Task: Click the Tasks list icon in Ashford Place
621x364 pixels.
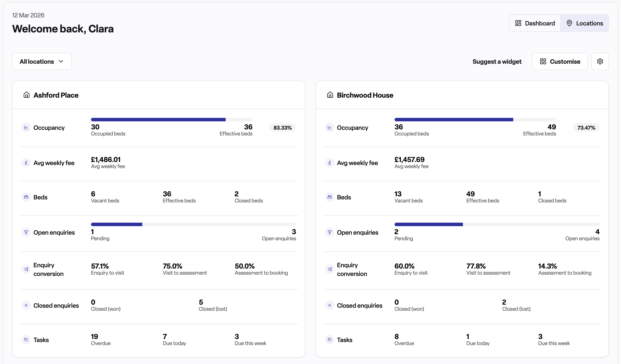Action: 26,340
